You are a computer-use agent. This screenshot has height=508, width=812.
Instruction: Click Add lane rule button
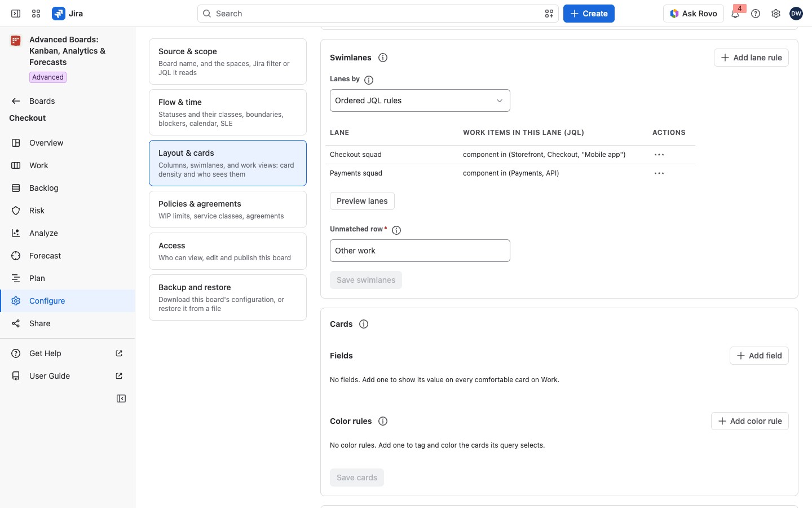click(751, 58)
